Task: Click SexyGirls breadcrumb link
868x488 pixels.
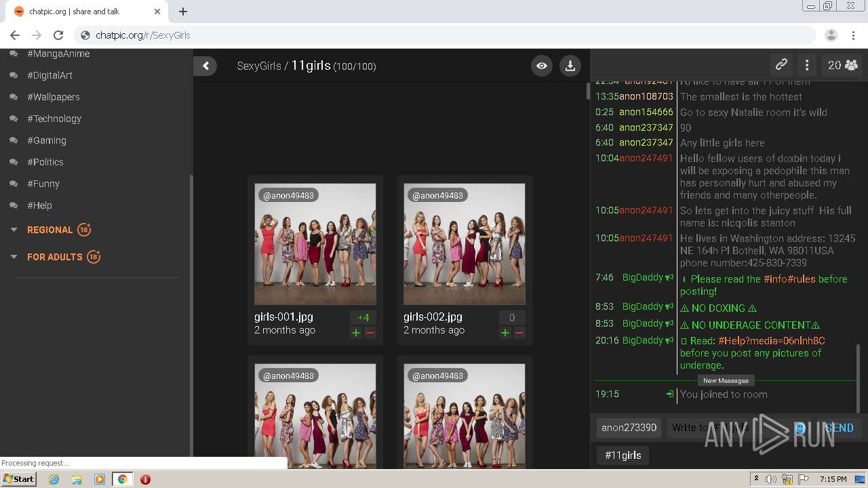Action: coord(258,66)
